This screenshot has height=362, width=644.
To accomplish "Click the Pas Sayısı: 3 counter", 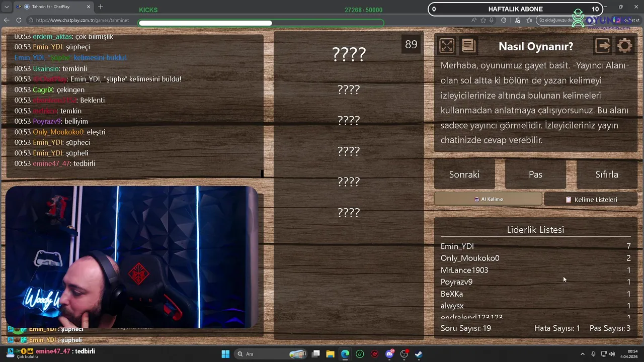I will coord(610,328).
